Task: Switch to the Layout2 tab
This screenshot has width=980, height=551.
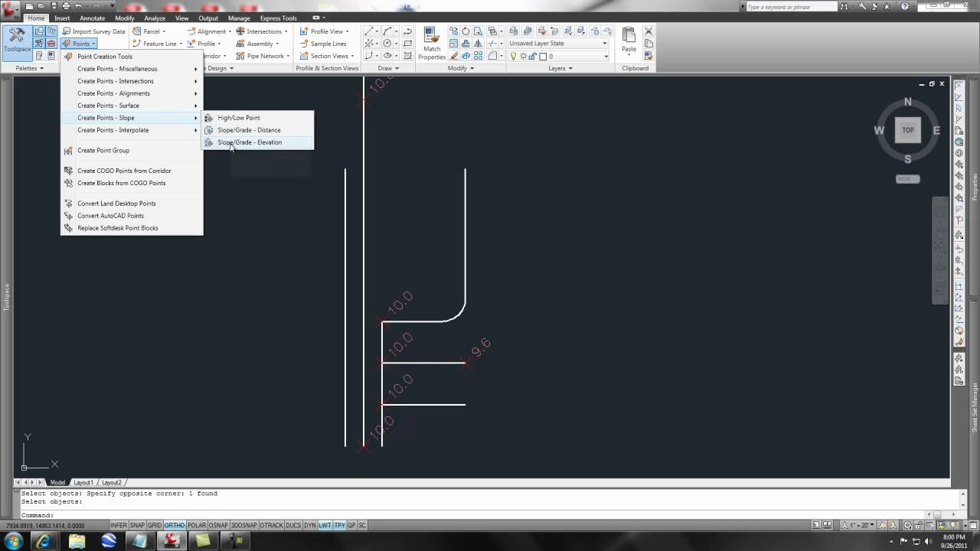Action: [112, 483]
